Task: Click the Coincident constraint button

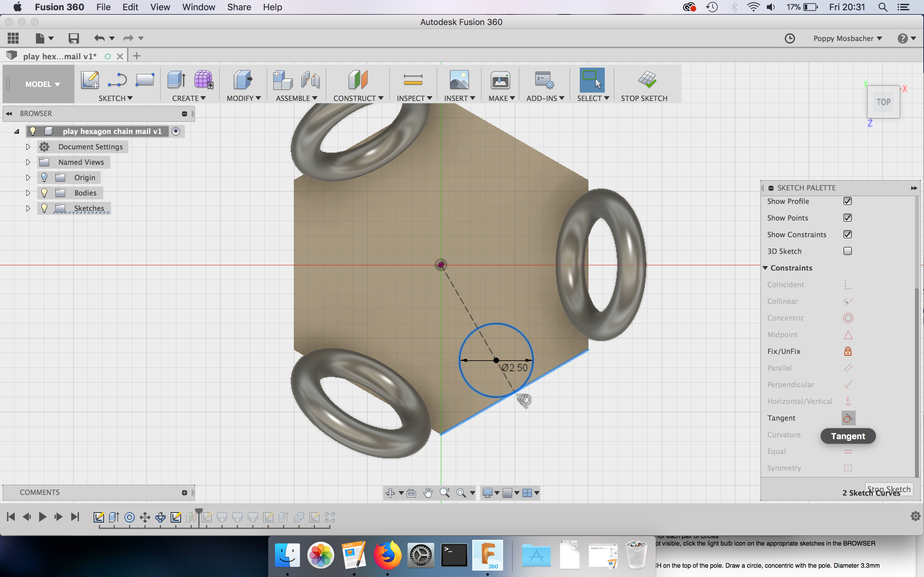Action: (x=848, y=285)
